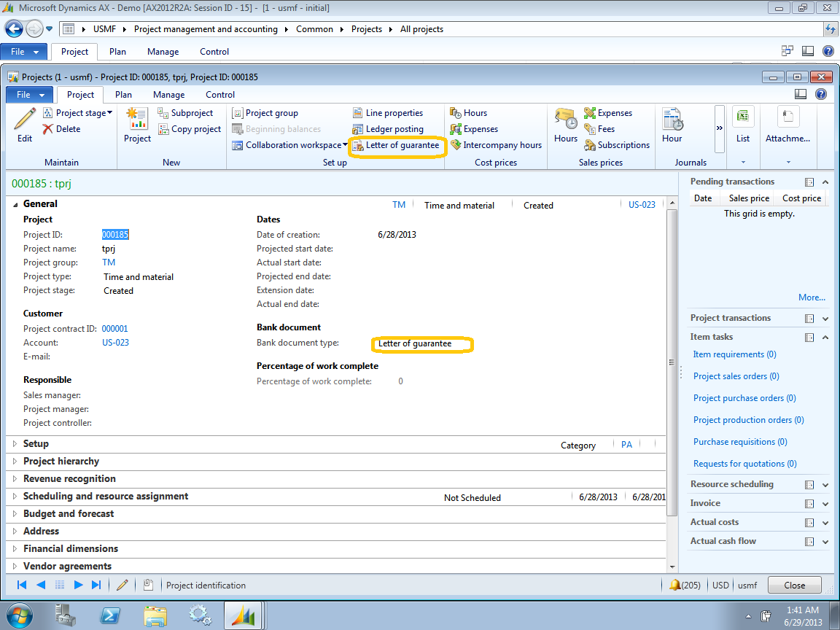
Task: Open PowerShell from taskbar
Action: click(110, 615)
